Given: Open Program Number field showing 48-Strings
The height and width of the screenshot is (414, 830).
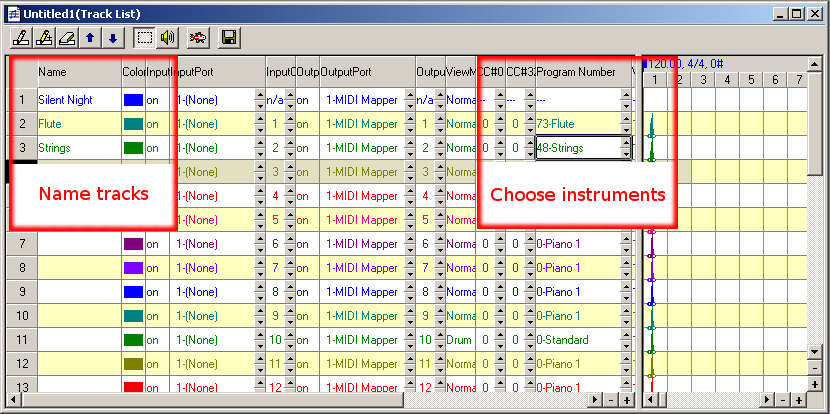Looking at the screenshot, I should 577,148.
